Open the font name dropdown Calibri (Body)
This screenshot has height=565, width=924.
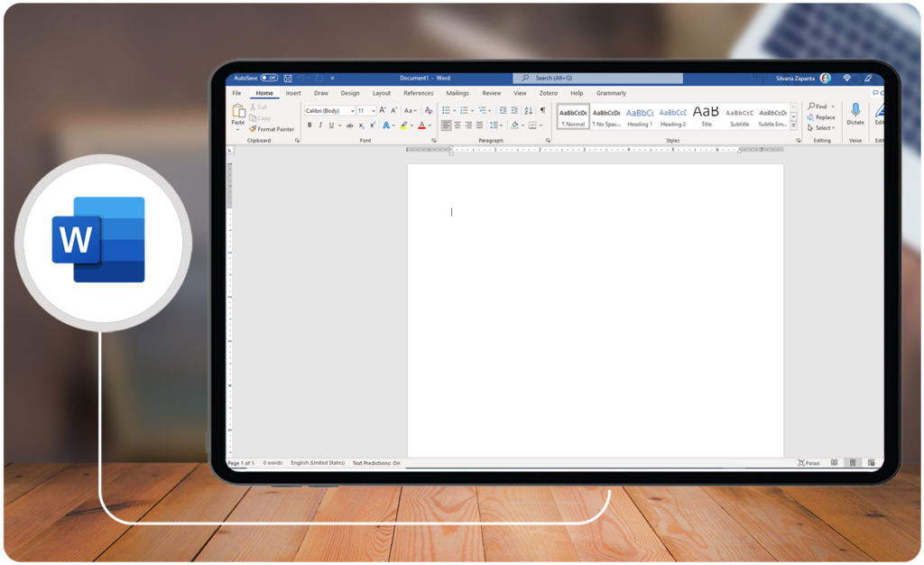point(353,111)
